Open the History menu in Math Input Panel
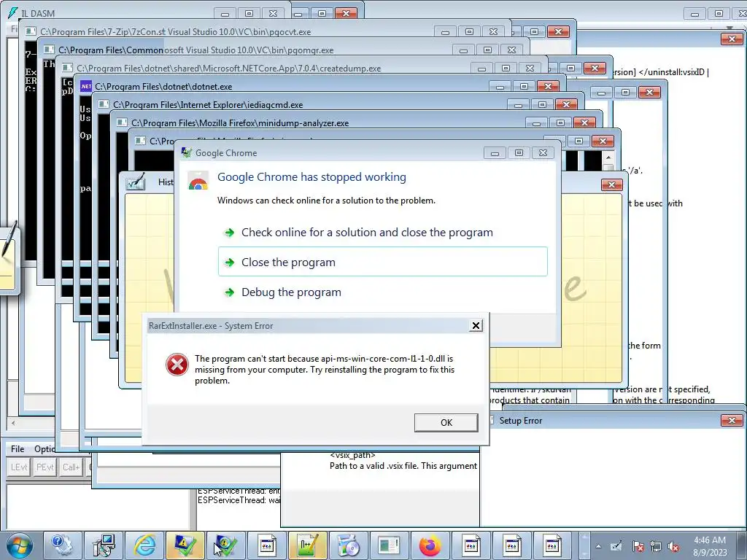The image size is (747, 560). (166, 182)
